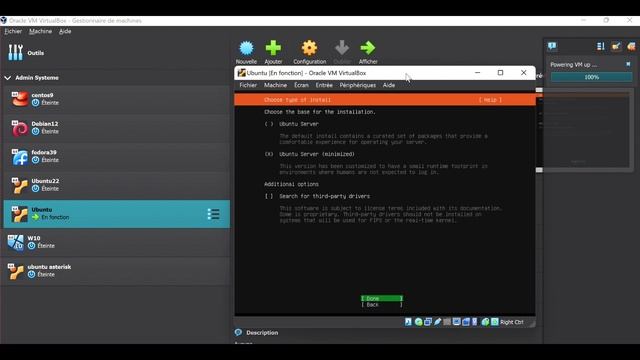640x360 pixels.
Task: Open Machine menu in Ubuntu VM window
Action: click(275, 85)
